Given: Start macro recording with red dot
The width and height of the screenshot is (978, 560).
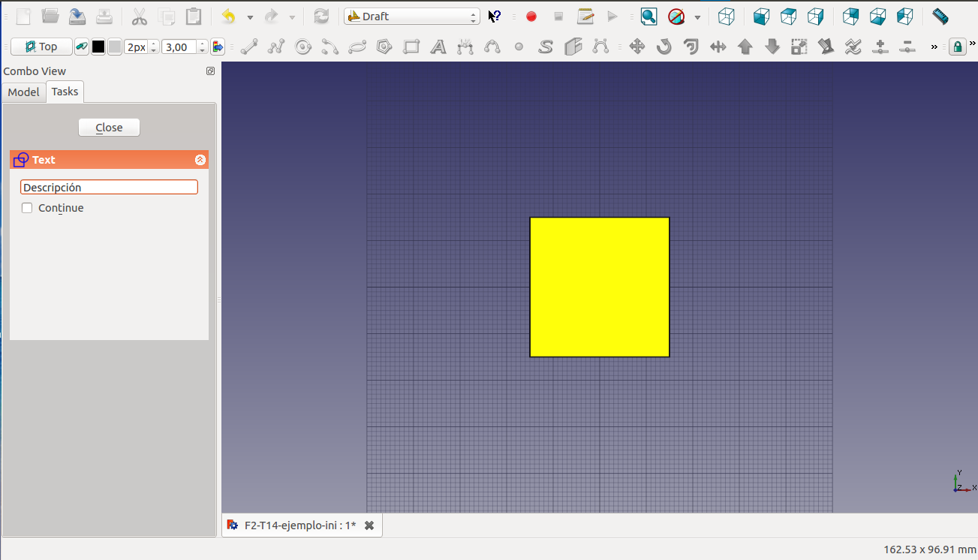Looking at the screenshot, I should coord(531,17).
